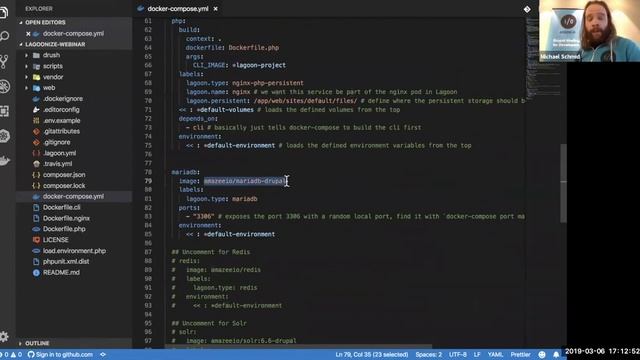Switch to docker-compose.yml tab
640x360 pixels.
pyautogui.click(x=178, y=9)
